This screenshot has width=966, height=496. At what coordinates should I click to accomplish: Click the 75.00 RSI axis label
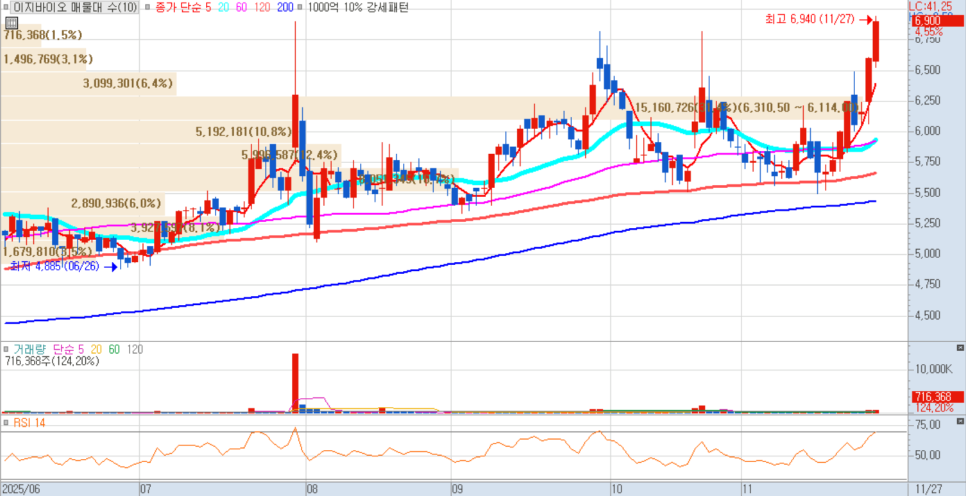pos(927,425)
